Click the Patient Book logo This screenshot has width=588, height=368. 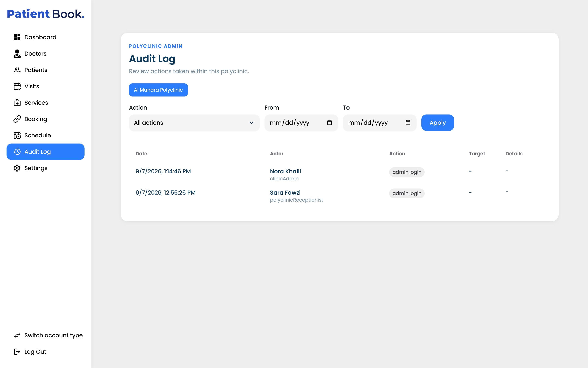[46, 14]
